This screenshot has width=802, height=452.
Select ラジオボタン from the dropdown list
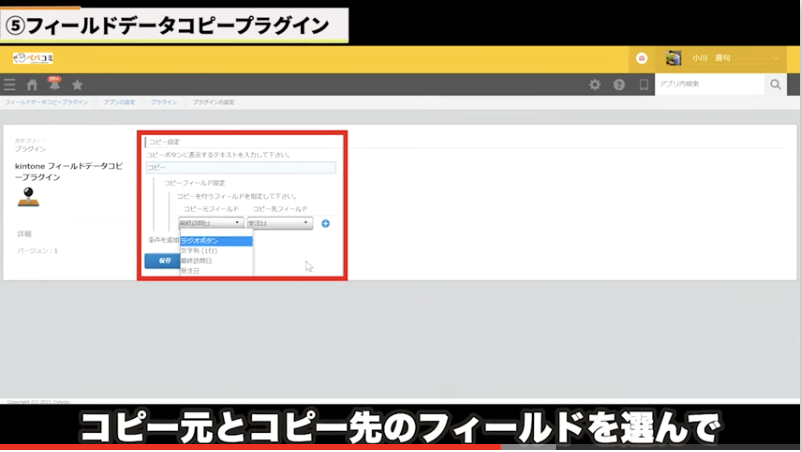point(216,241)
